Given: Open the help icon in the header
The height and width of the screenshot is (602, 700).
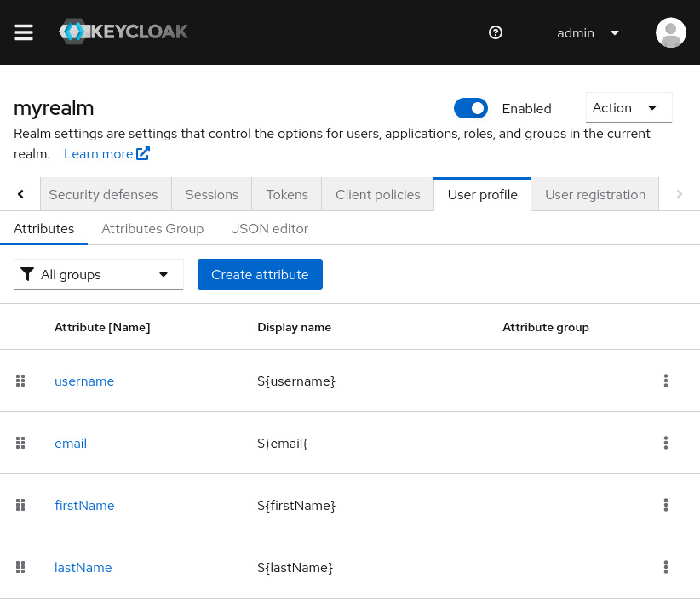Looking at the screenshot, I should (495, 32).
